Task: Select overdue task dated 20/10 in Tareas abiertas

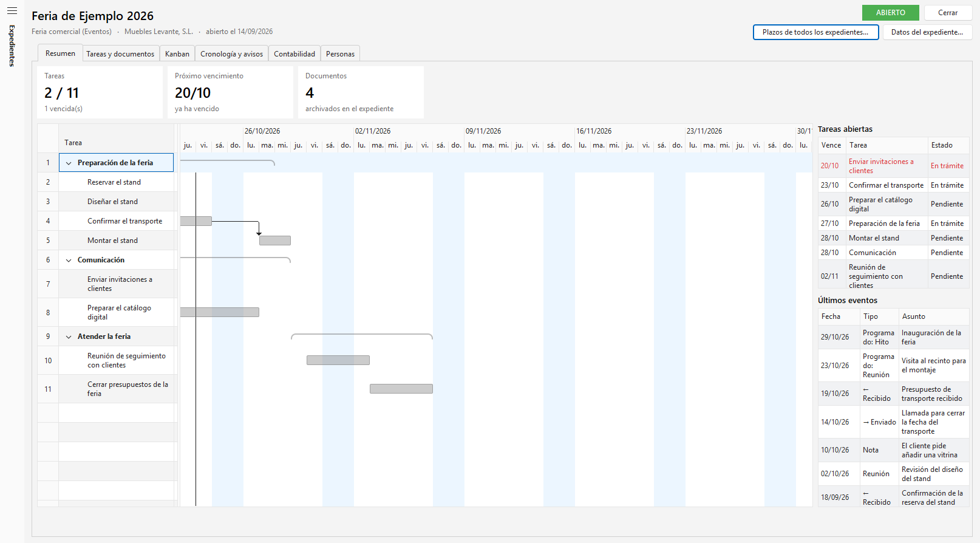Action: [893, 166]
